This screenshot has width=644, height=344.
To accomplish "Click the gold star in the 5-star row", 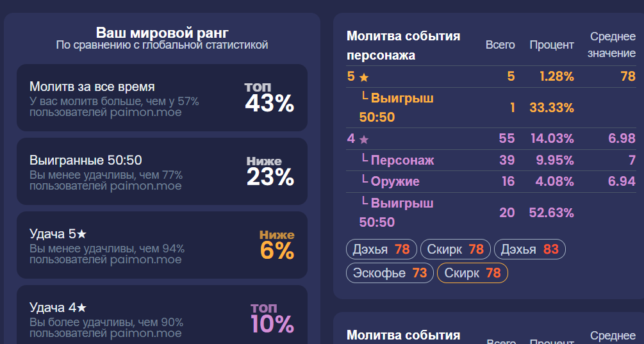I will click(364, 77).
